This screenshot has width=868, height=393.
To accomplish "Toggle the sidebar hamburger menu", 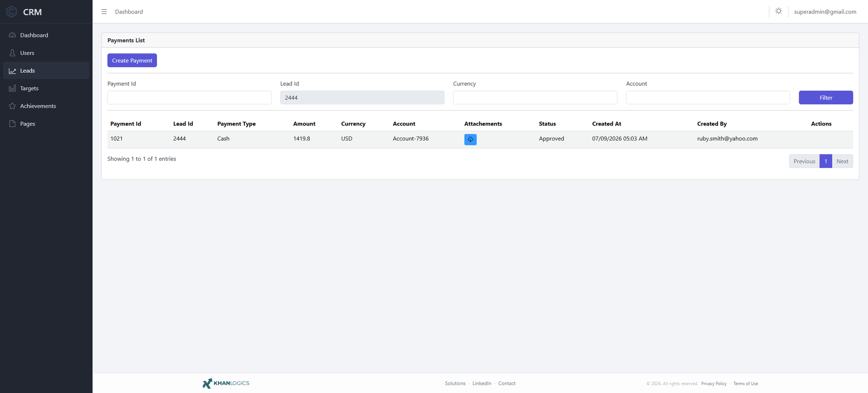I will click(104, 12).
